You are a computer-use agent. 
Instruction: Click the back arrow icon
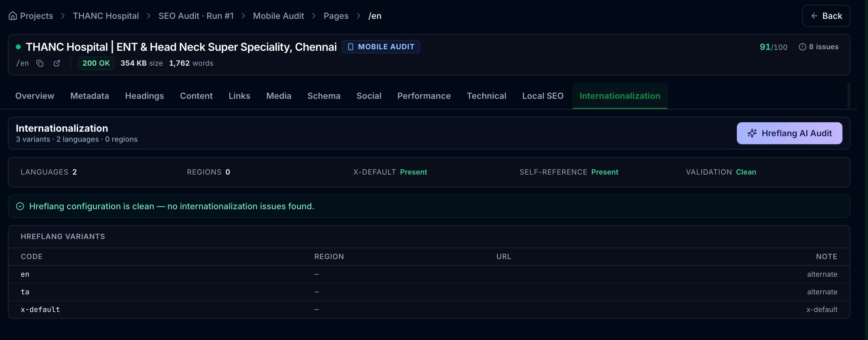tap(814, 16)
